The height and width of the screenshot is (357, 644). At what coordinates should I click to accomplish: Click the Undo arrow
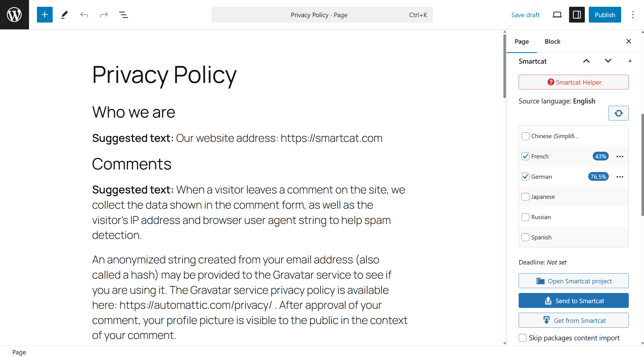(x=84, y=15)
